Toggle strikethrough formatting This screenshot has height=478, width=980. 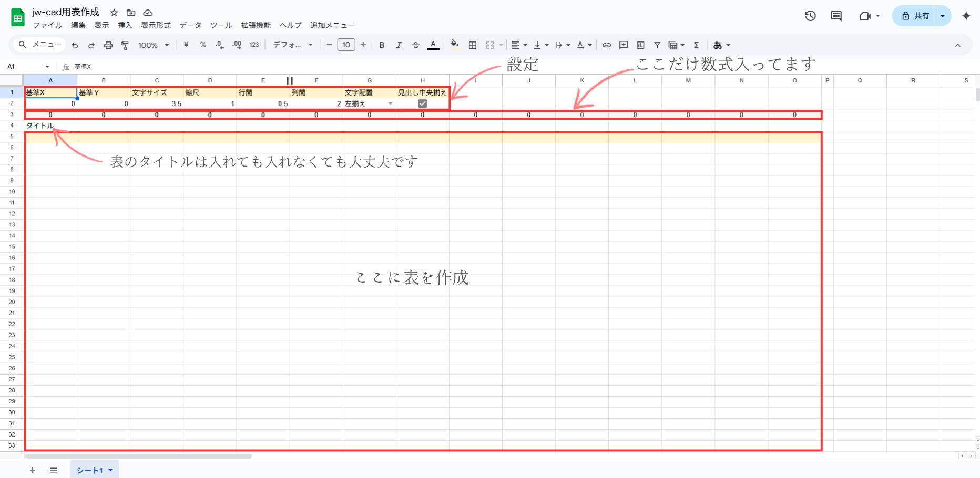415,45
